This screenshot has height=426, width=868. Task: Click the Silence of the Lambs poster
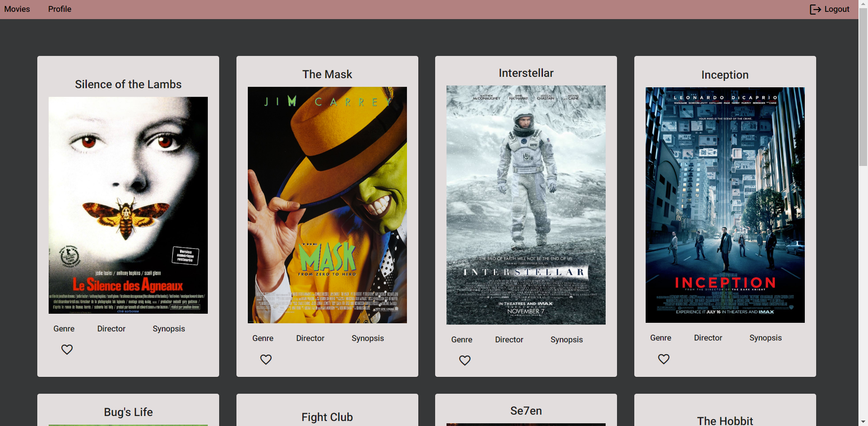[x=128, y=205]
